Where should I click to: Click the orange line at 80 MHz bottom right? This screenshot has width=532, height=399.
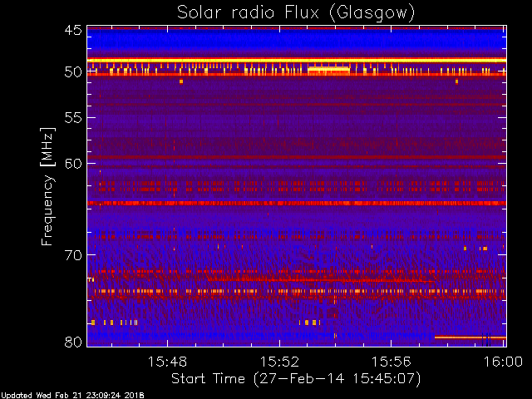point(470,337)
